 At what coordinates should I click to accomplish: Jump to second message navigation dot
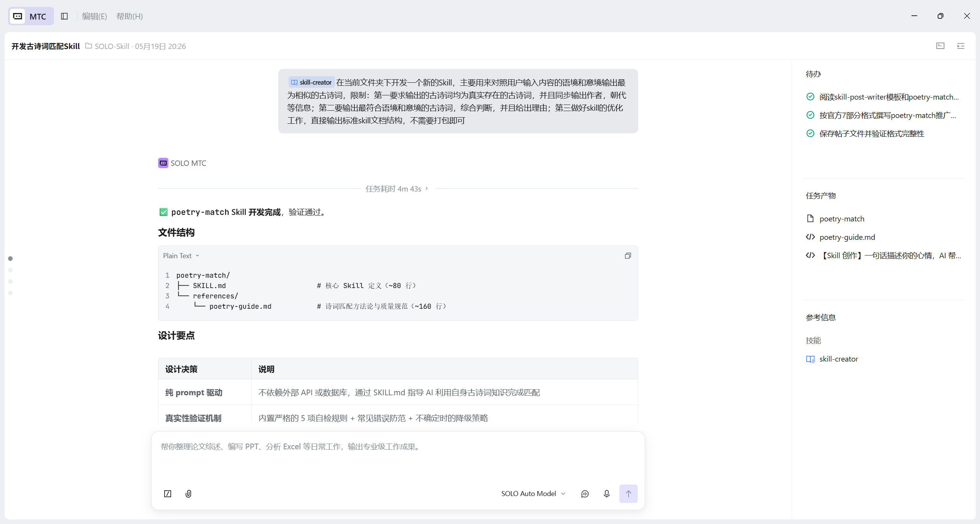tap(10, 270)
